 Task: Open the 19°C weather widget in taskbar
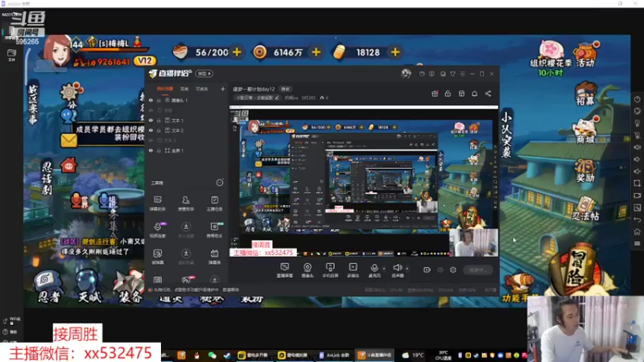pos(413,355)
